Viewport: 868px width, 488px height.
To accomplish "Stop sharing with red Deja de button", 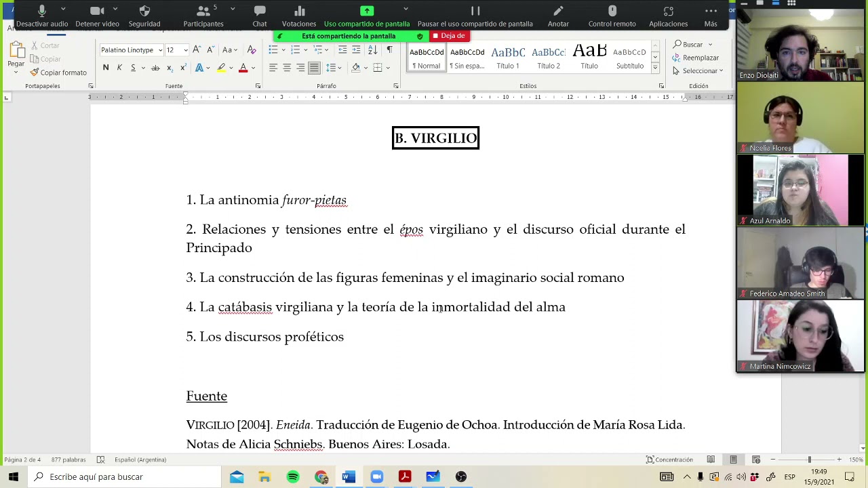I will 450,36.
